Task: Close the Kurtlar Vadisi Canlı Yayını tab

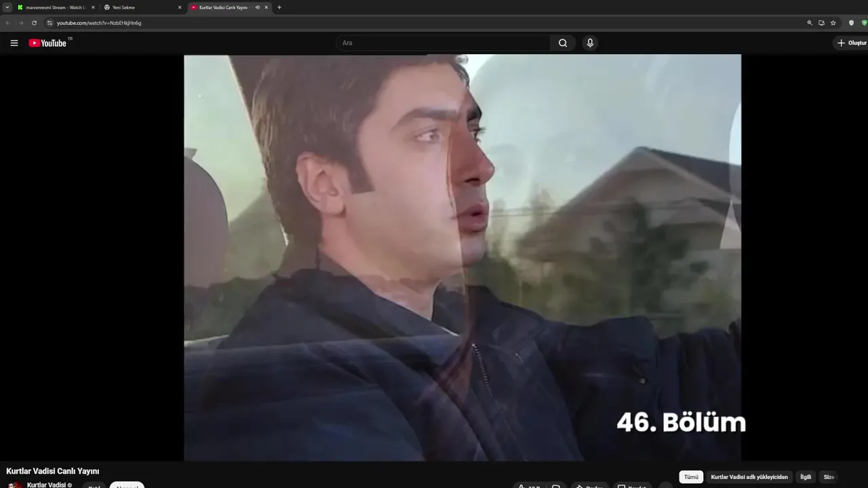Action: [x=267, y=7]
